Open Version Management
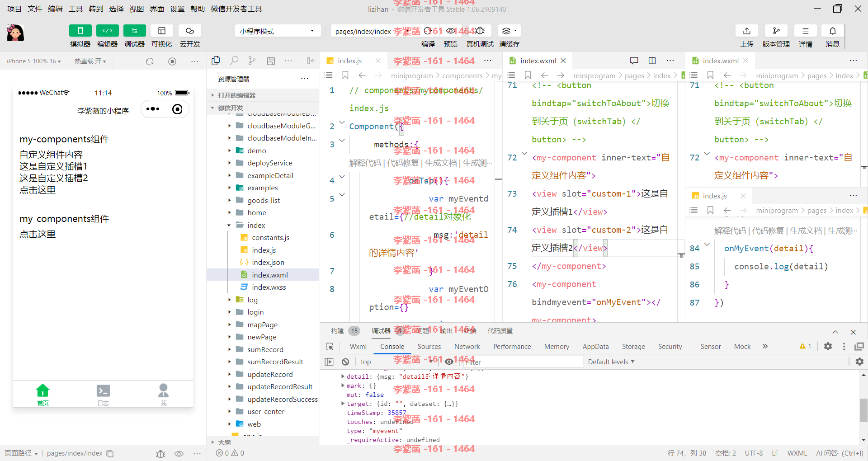 776,31
